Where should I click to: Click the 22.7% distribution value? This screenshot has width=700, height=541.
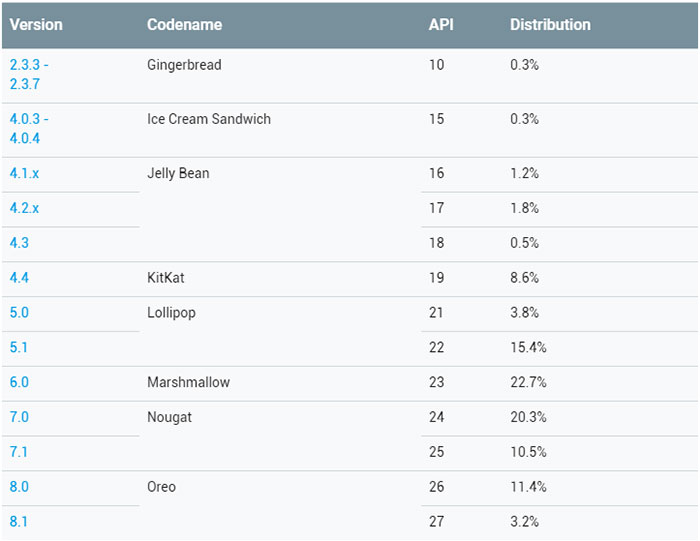pos(528,382)
